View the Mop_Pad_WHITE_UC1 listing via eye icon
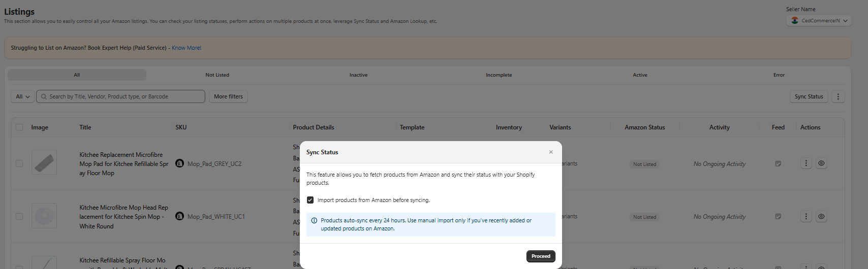The image size is (868, 269). point(821,216)
